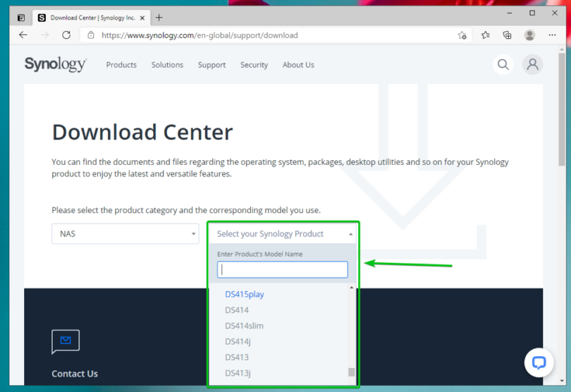Image resolution: width=571 pixels, height=392 pixels.
Task: Click the page scroll-down arrow
Action: pos(562,381)
